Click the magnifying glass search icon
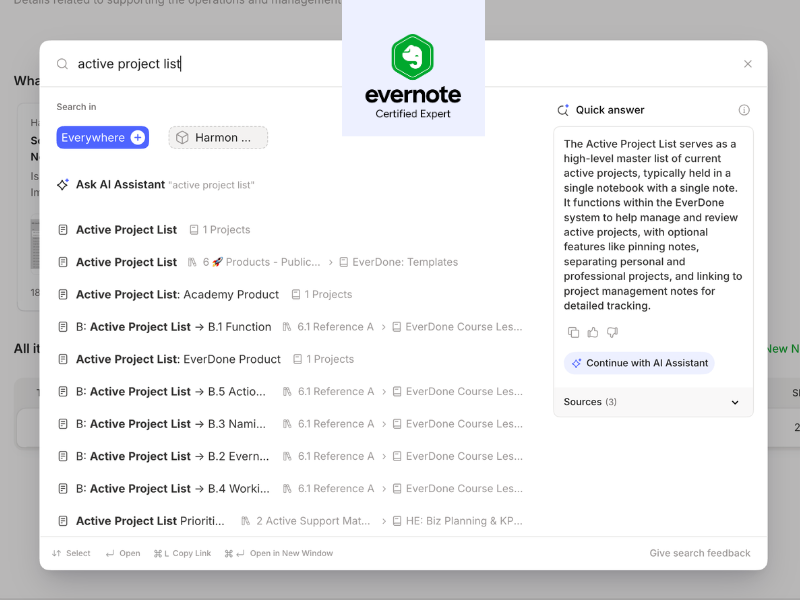This screenshot has height=600, width=800. (61, 63)
